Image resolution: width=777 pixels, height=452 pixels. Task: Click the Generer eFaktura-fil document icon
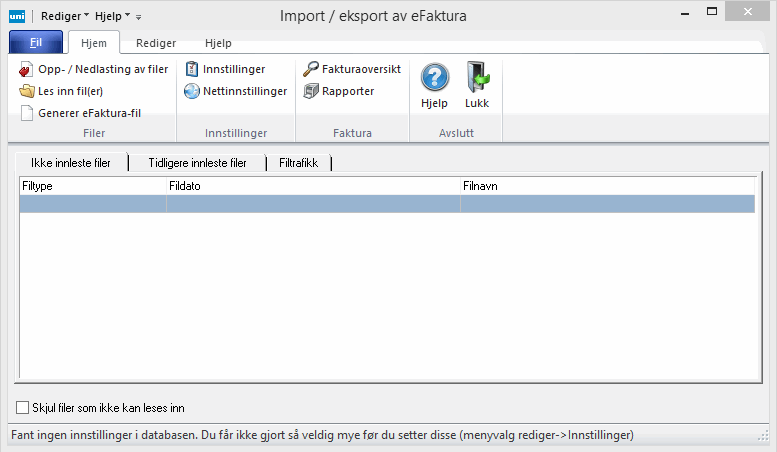[x=27, y=113]
